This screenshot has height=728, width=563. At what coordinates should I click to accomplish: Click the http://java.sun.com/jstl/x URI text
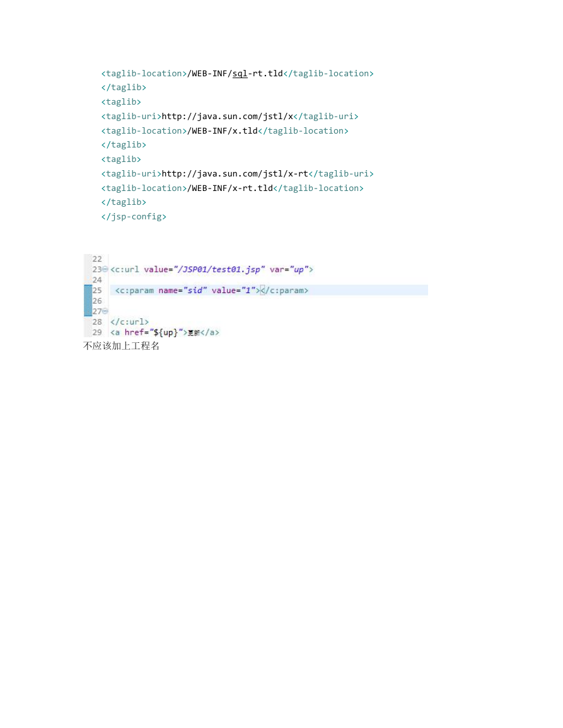click(x=227, y=116)
